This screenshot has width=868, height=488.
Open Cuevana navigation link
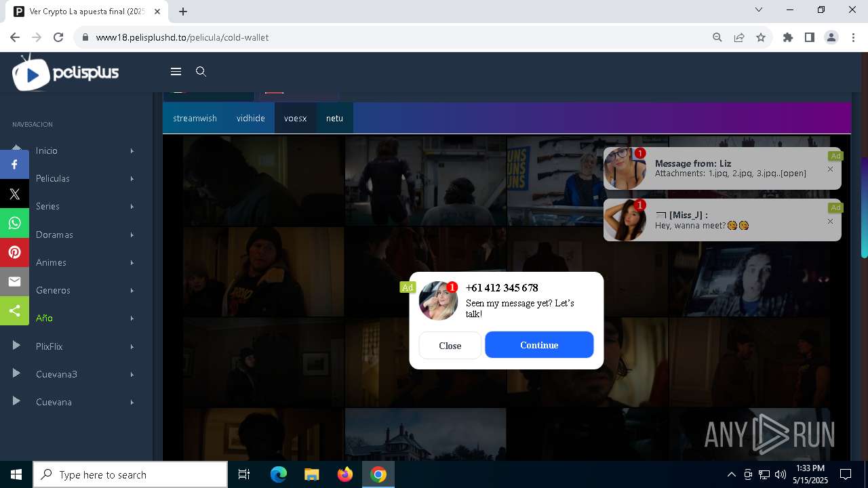(x=54, y=402)
